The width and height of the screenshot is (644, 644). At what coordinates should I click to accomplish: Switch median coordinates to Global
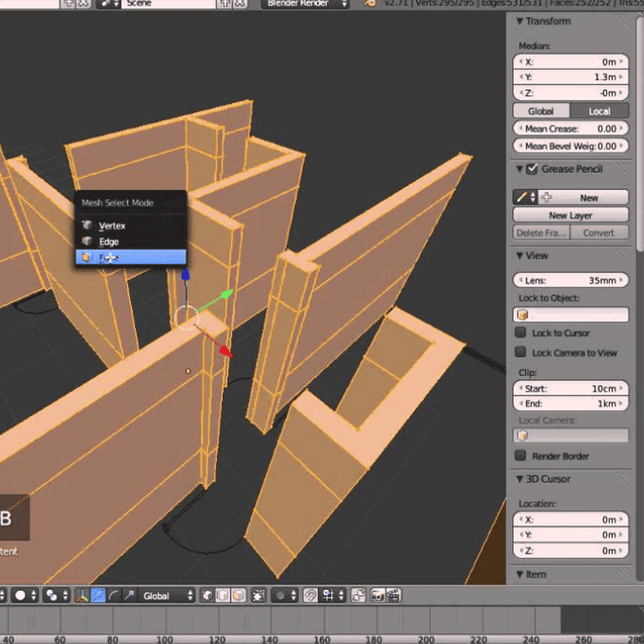click(x=540, y=111)
